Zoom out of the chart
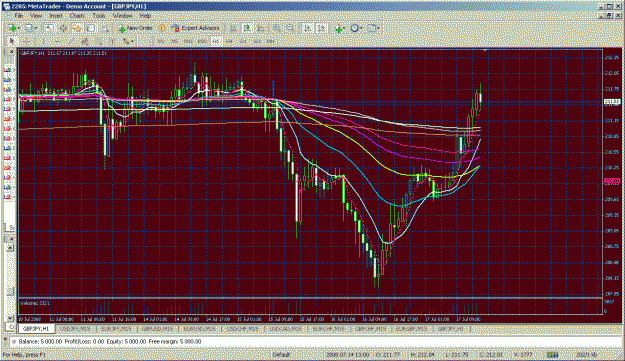 (x=290, y=28)
